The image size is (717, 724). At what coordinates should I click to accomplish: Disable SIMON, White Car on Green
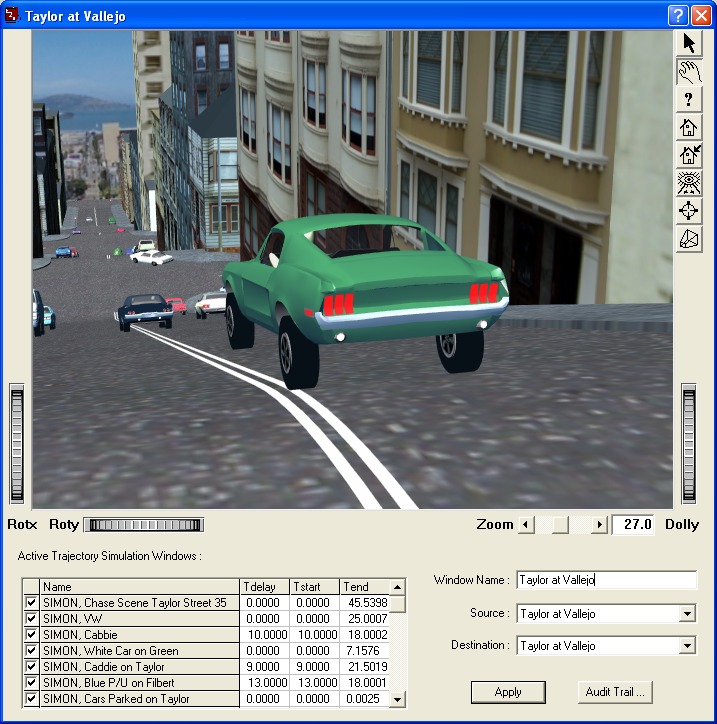coord(31,651)
